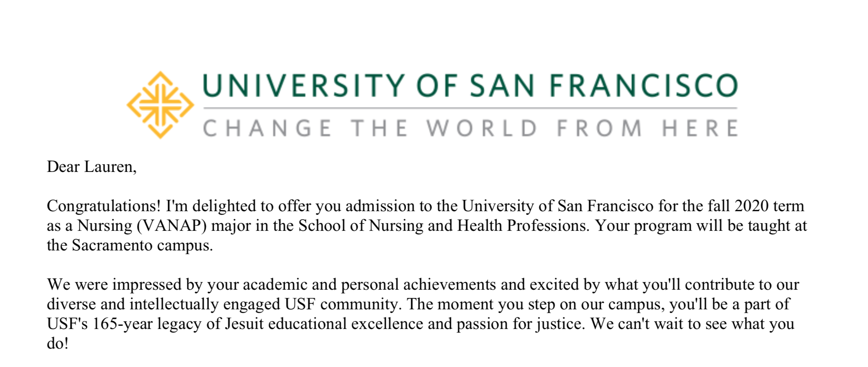Image resolution: width=868 pixels, height=367 pixels.
Task: Click the final "do!" on last line
Action: (57, 344)
